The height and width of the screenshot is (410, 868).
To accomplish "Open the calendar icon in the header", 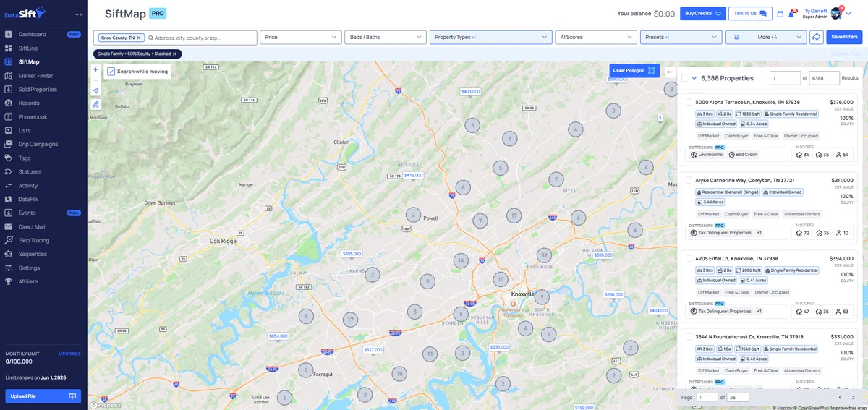I will pos(780,14).
